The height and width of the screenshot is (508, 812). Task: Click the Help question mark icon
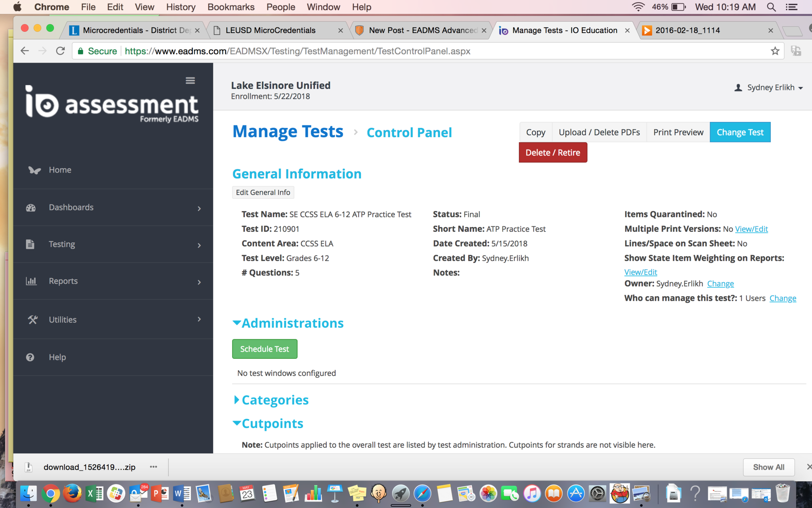coord(30,357)
